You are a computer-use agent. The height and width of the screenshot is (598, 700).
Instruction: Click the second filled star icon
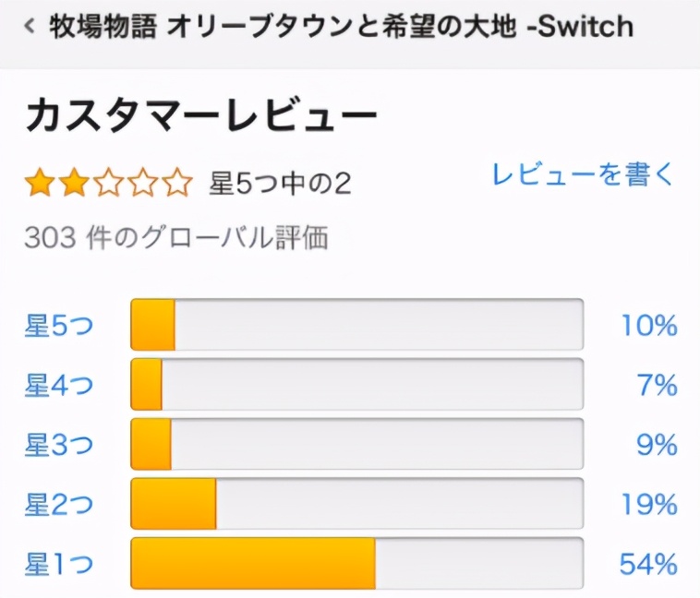(74, 184)
